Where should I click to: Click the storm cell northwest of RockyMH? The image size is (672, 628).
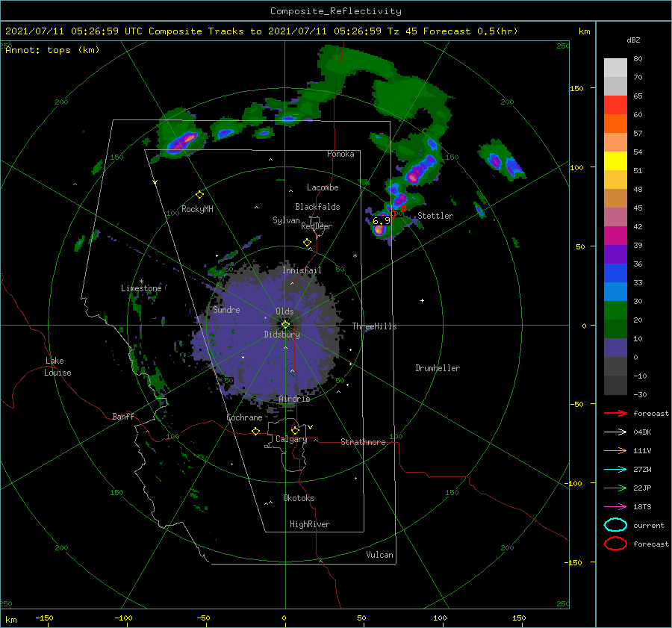[x=183, y=142]
